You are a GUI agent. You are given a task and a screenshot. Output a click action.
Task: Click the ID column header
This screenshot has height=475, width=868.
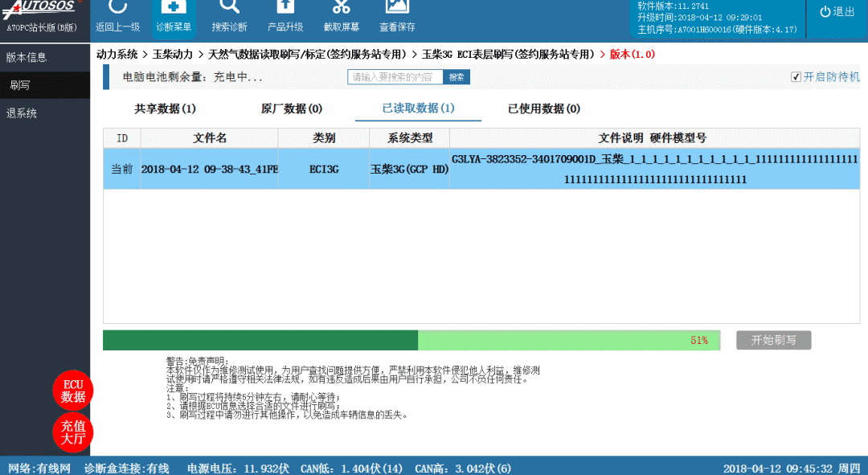coord(122,138)
